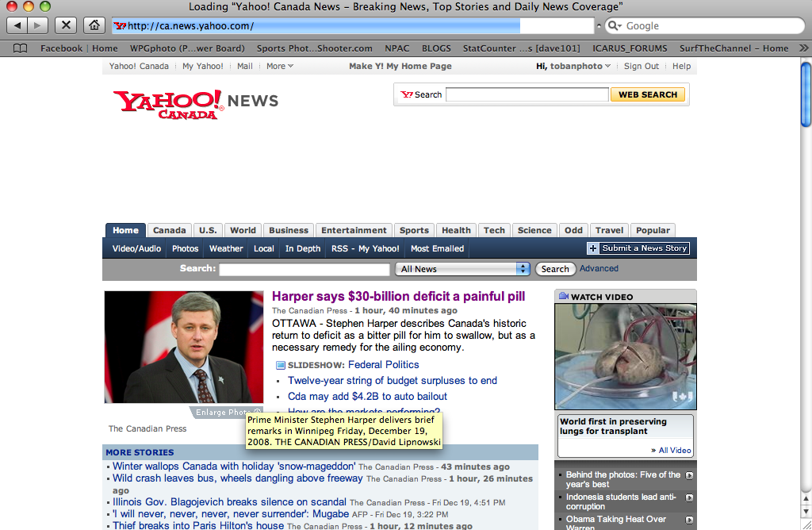This screenshot has height=530, width=812.
Task: Click the Yahoo favicon in the address bar
Action: click(121, 26)
